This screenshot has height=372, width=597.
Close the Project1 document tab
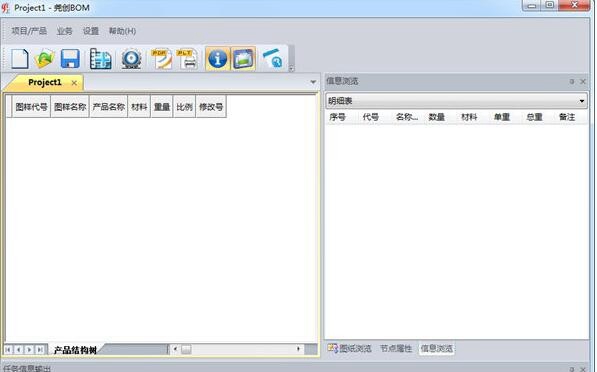pyautogui.click(x=74, y=83)
